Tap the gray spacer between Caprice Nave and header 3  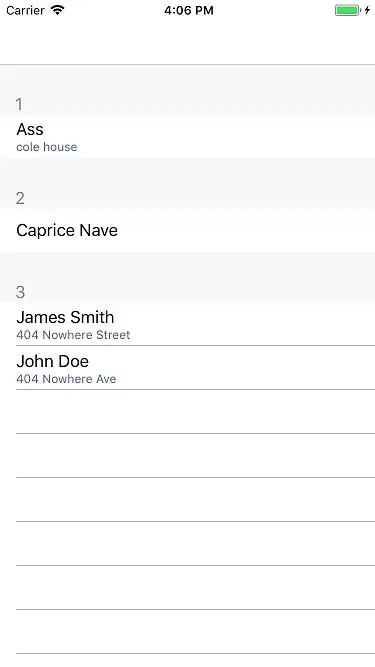pyautogui.click(x=188, y=268)
